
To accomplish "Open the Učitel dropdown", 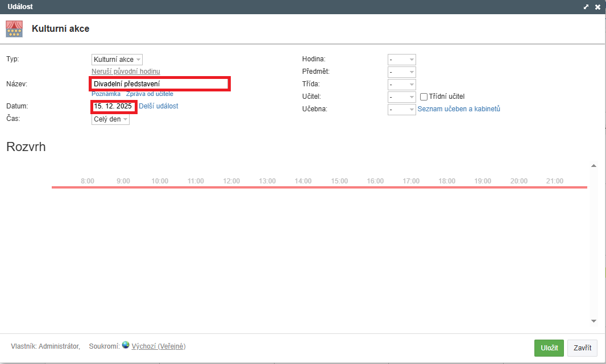I will coord(401,97).
